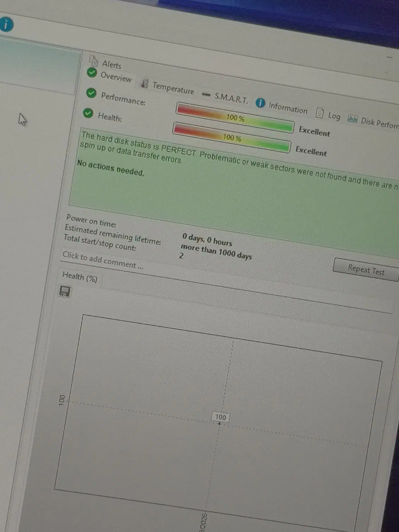Click the Repeat Test button
Screen dimensions: 399x532
tap(366, 270)
